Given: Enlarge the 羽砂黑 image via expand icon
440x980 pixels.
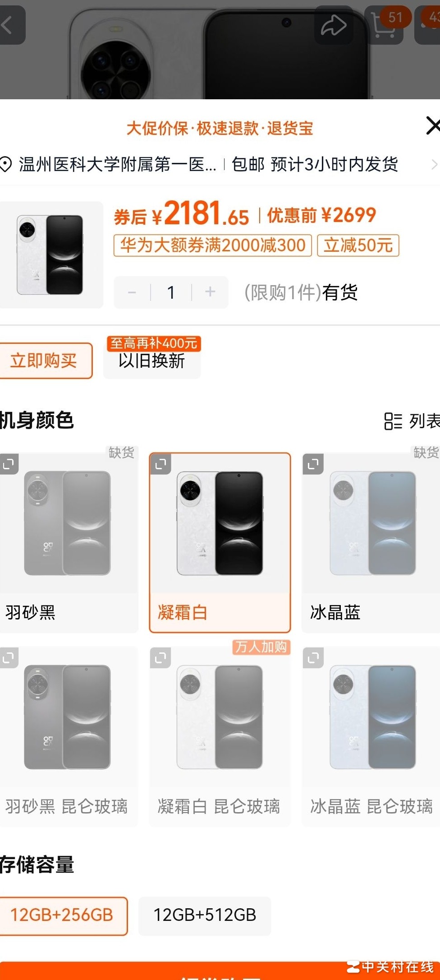Looking at the screenshot, I should 9,464.
